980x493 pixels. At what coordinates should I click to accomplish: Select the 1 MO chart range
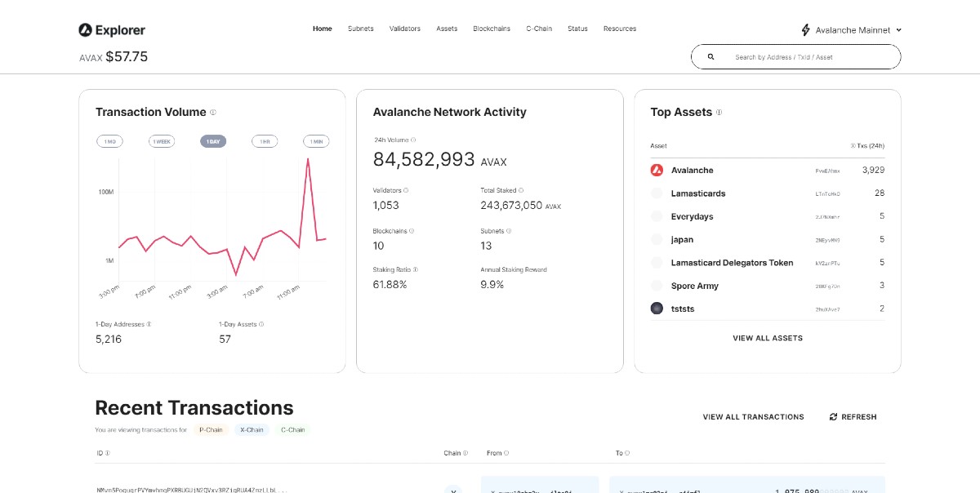pyautogui.click(x=109, y=141)
